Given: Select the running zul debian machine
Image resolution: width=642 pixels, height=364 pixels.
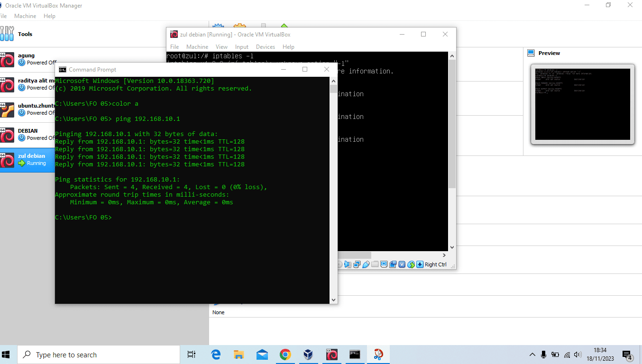Looking at the screenshot, I should (x=28, y=160).
